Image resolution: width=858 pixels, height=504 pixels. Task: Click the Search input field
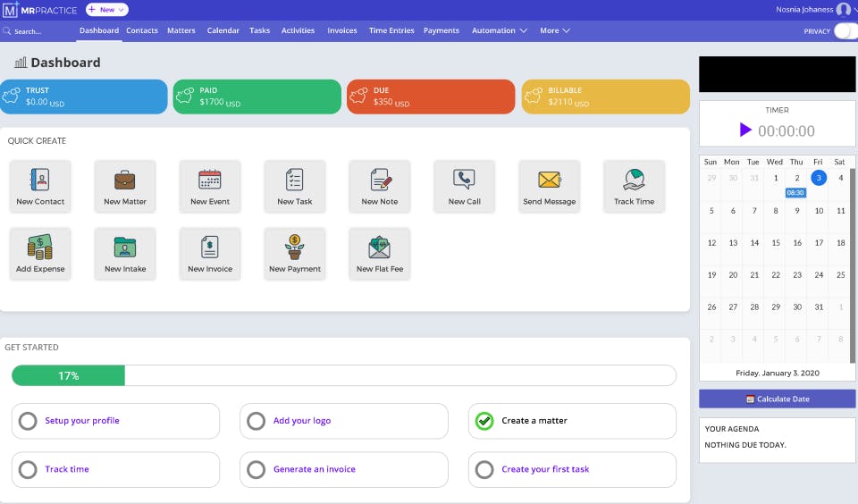coord(36,31)
